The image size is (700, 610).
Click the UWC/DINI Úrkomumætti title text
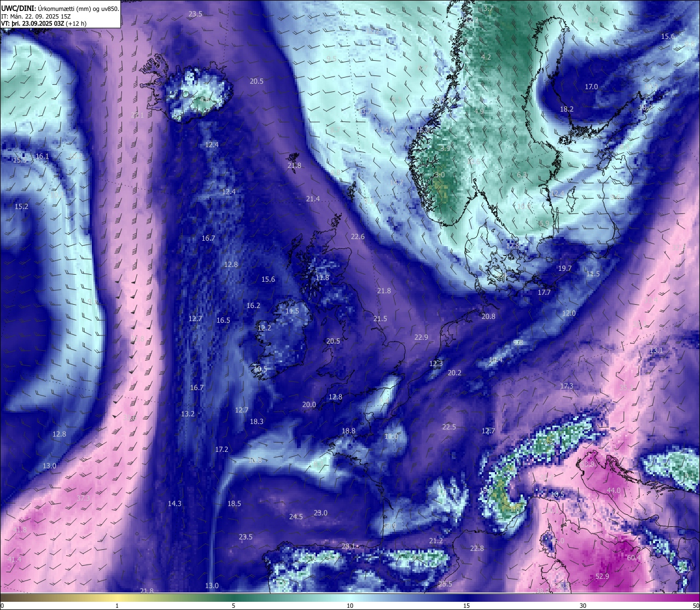60,8
